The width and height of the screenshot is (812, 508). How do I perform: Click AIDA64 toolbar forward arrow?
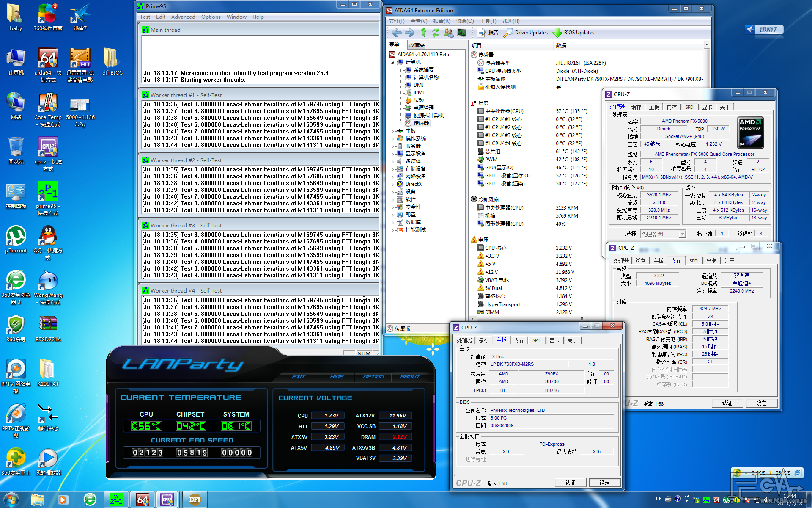pyautogui.click(x=409, y=33)
